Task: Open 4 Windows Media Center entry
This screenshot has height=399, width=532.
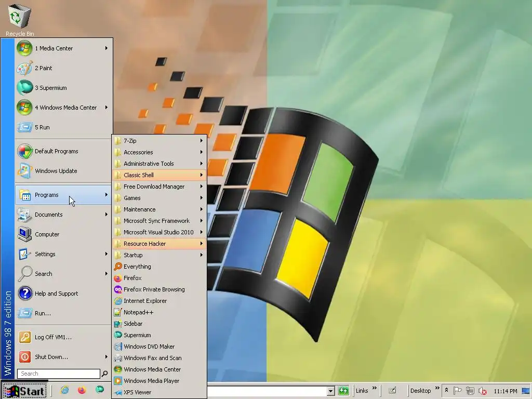Action: pyautogui.click(x=63, y=107)
